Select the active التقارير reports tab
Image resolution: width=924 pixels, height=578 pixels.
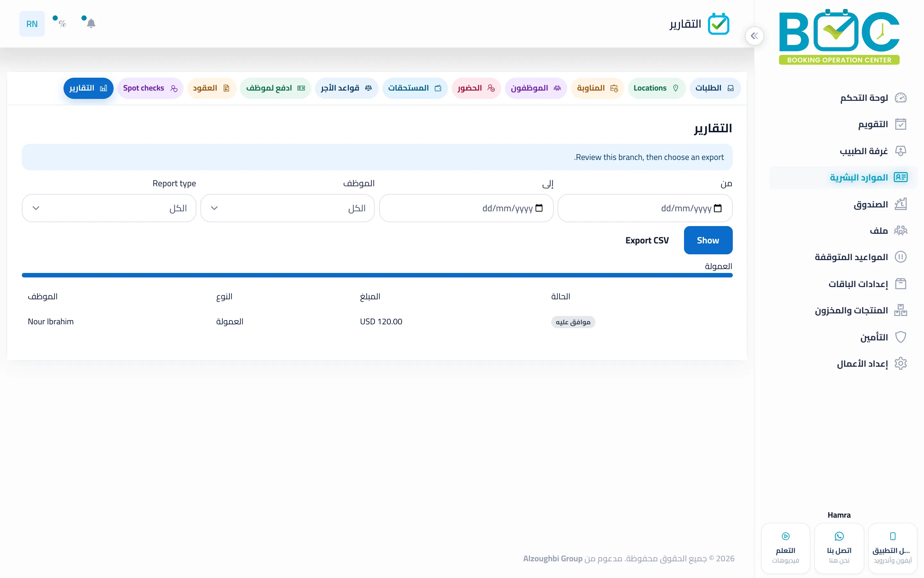pos(88,88)
